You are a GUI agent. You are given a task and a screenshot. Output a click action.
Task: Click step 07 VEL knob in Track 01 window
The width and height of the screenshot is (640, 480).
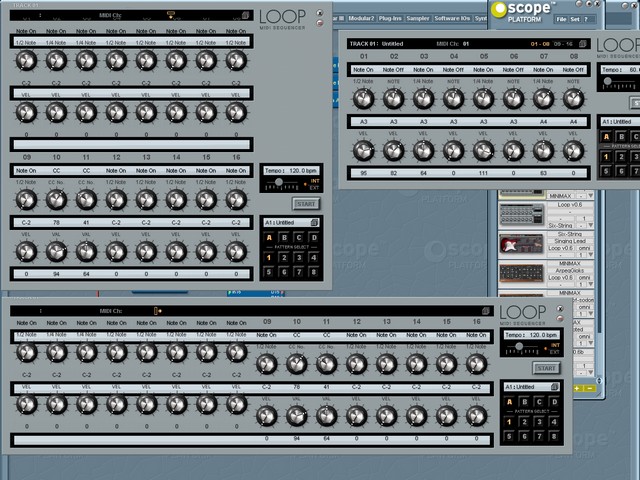[544, 151]
